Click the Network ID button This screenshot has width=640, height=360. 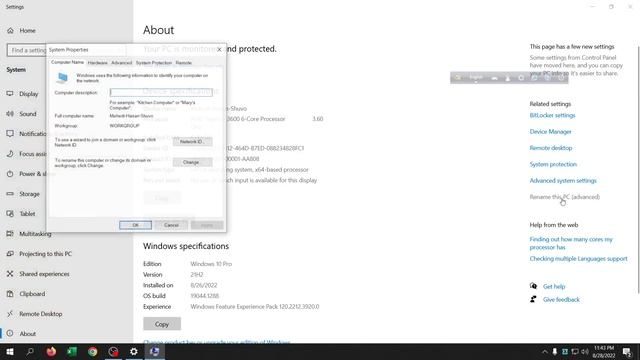[x=192, y=142]
